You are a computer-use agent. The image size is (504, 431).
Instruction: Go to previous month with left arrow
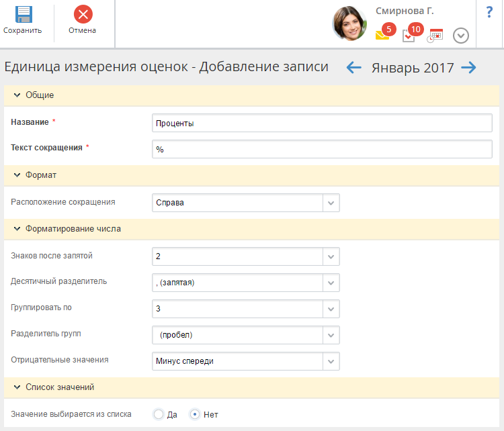pos(353,67)
